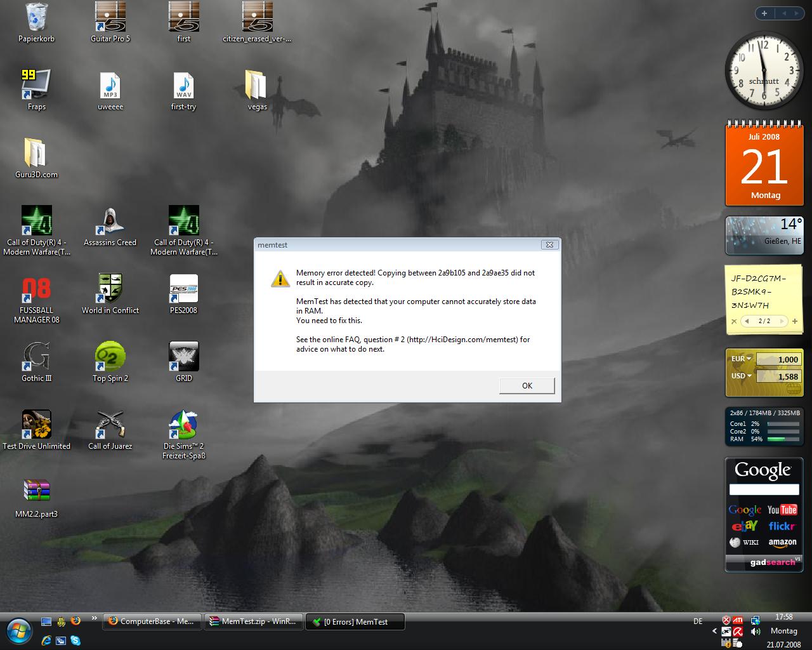Open the Papierkorb recycle bin icon

[x=36, y=23]
